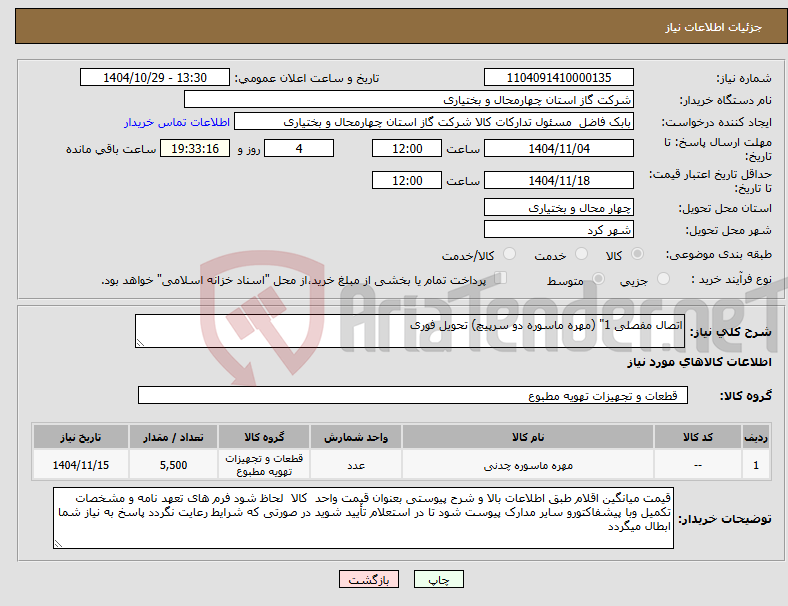Viewport: 788px width, 606px height.
Task: Click the unit cell عدد
Action: click(x=356, y=465)
